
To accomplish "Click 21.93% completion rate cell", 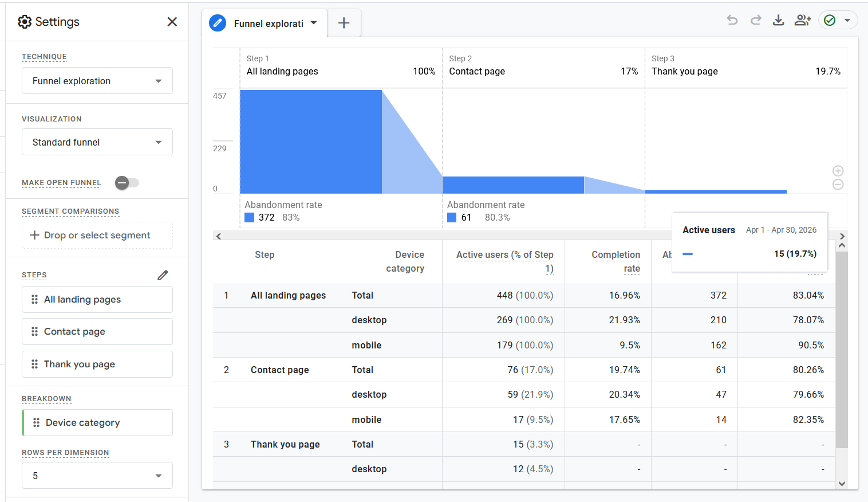I will coord(625,320).
